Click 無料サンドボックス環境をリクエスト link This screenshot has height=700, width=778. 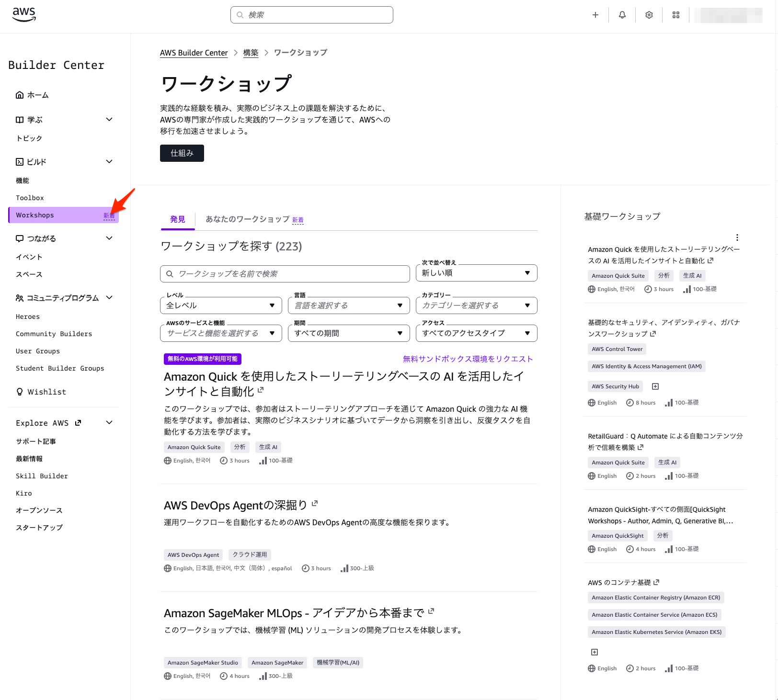point(468,359)
